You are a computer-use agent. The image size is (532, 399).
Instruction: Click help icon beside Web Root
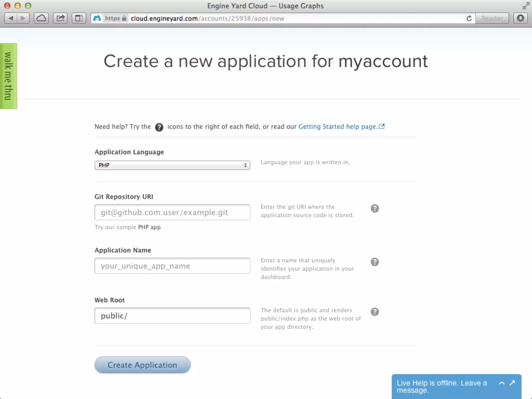(375, 312)
